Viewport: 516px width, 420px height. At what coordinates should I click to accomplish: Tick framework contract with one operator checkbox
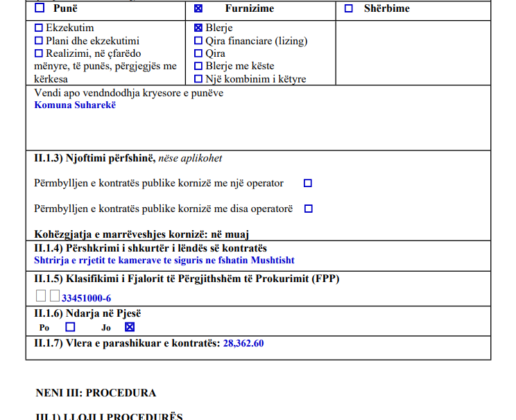(x=308, y=183)
